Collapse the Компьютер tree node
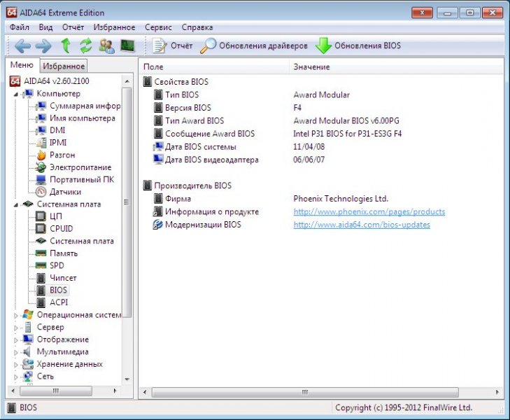The image size is (510, 420). [17, 94]
